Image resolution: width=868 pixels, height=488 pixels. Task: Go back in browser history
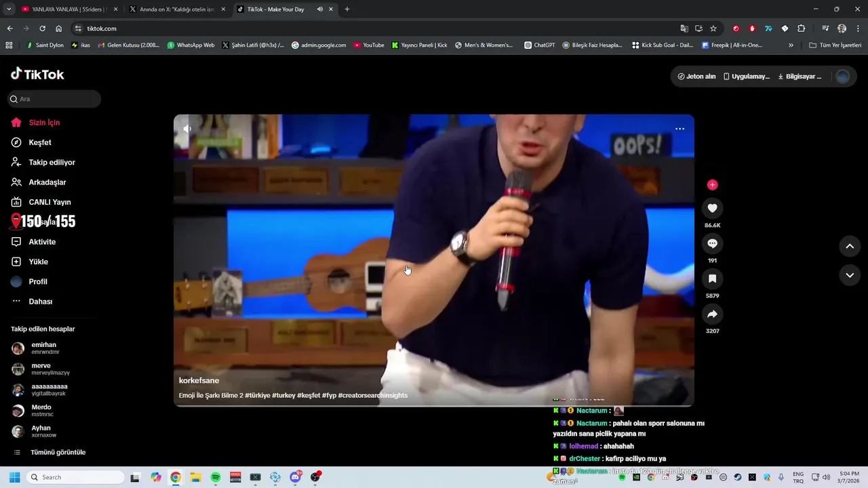tap(9, 28)
